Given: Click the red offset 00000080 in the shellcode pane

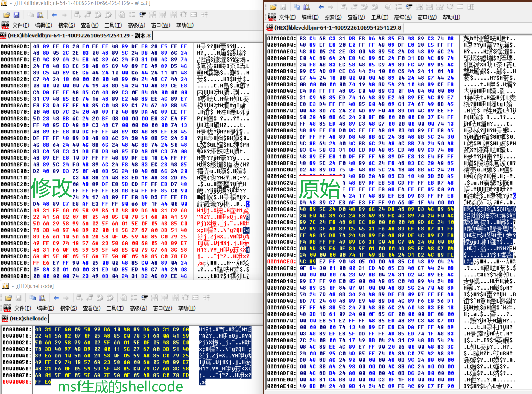Looking at the screenshot, I should pyautogui.click(x=17, y=382).
